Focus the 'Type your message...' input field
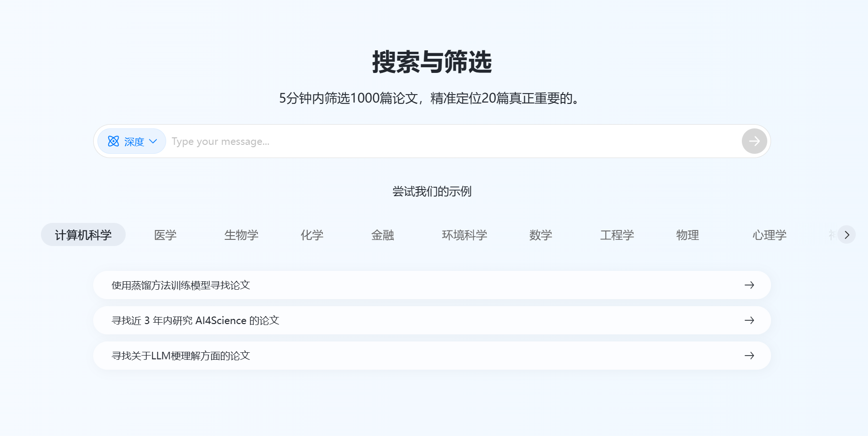The width and height of the screenshot is (868, 436). coord(452,141)
